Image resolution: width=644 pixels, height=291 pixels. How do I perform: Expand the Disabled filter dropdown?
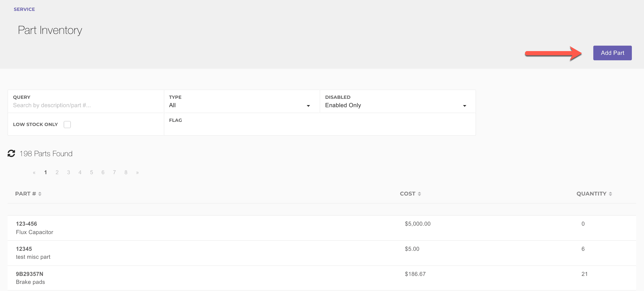pos(395,105)
